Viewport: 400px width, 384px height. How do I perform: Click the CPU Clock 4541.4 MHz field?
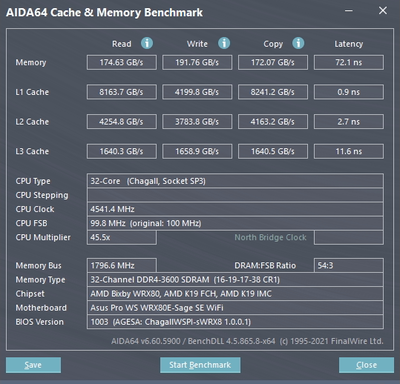tap(235, 209)
